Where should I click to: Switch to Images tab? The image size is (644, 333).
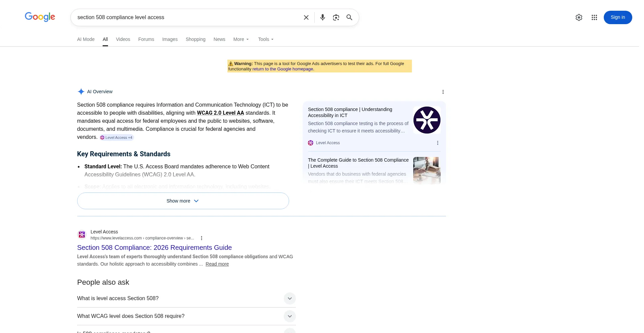(170, 39)
